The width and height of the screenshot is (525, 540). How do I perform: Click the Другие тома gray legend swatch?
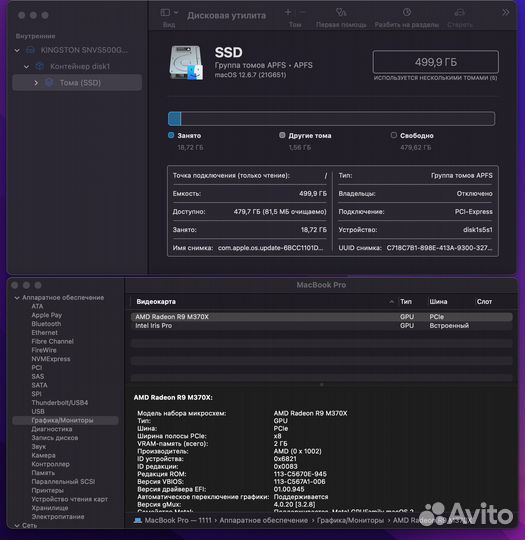(x=282, y=135)
